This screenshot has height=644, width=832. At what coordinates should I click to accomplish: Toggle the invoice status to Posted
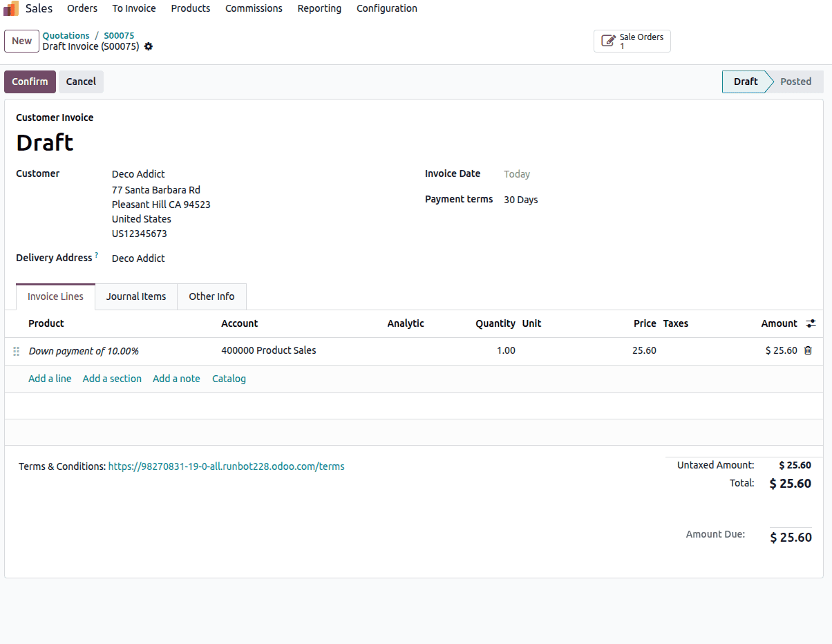tap(795, 82)
